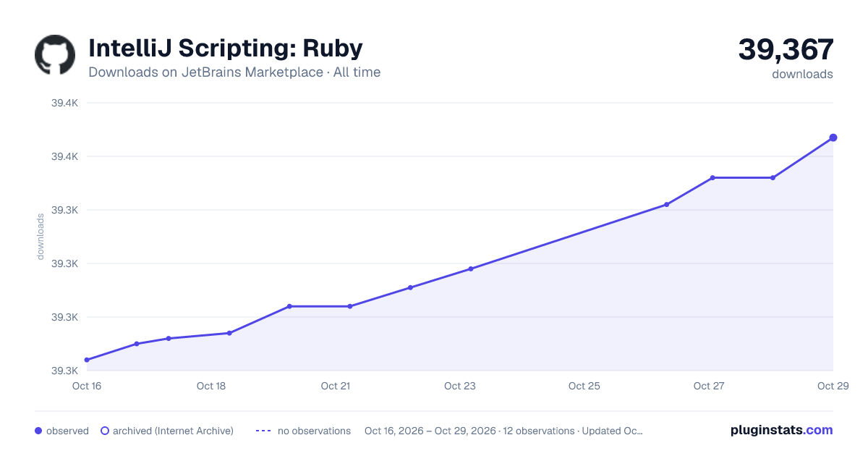
Task: Click the Oct 16 first data point
Action: pyautogui.click(x=87, y=360)
